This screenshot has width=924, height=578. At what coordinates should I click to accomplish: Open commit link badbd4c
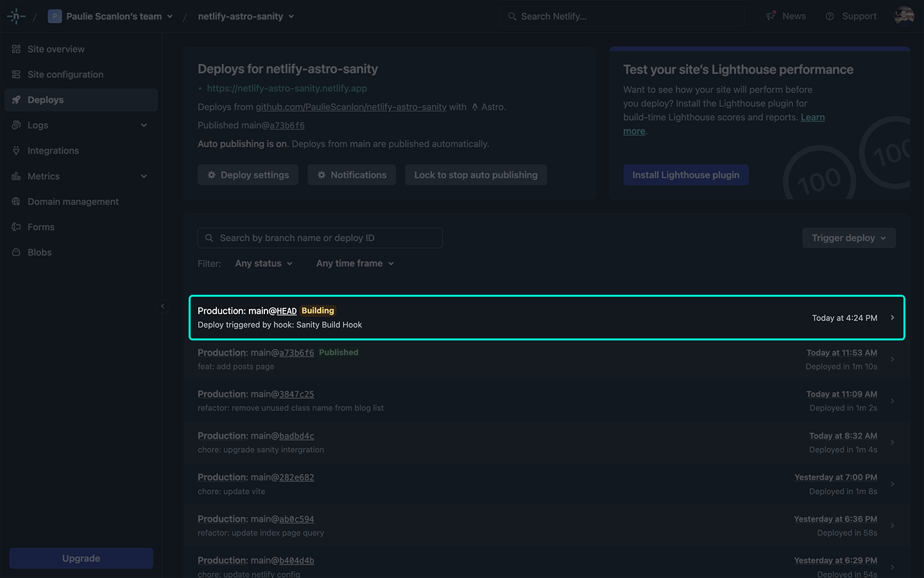coord(296,436)
